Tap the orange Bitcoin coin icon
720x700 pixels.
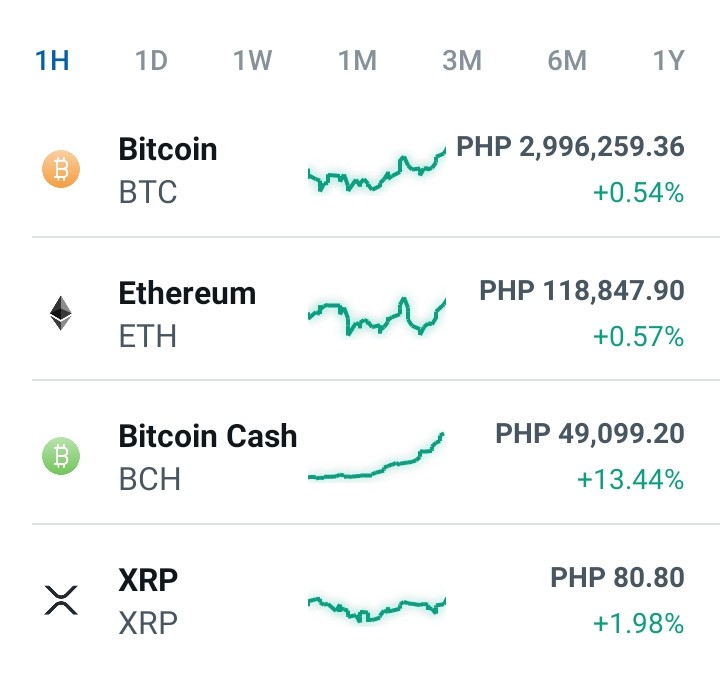click(61, 169)
